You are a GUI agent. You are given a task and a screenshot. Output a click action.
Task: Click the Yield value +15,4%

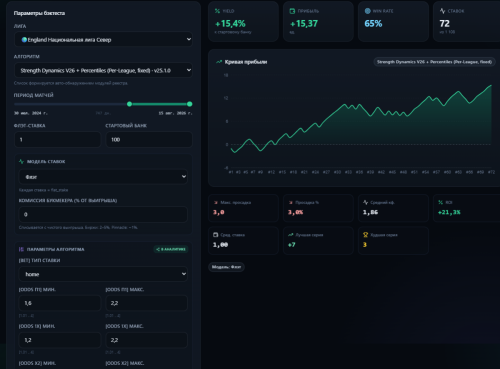(230, 24)
